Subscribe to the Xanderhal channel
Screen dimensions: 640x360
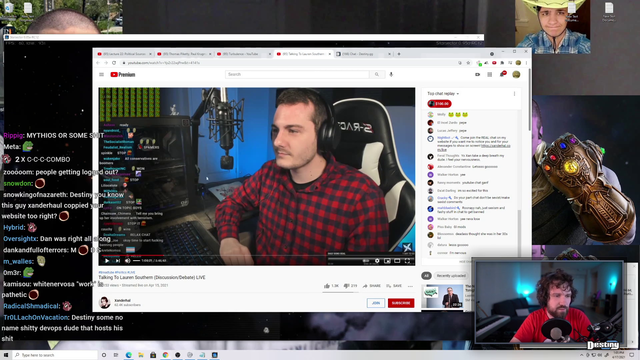[401, 303]
